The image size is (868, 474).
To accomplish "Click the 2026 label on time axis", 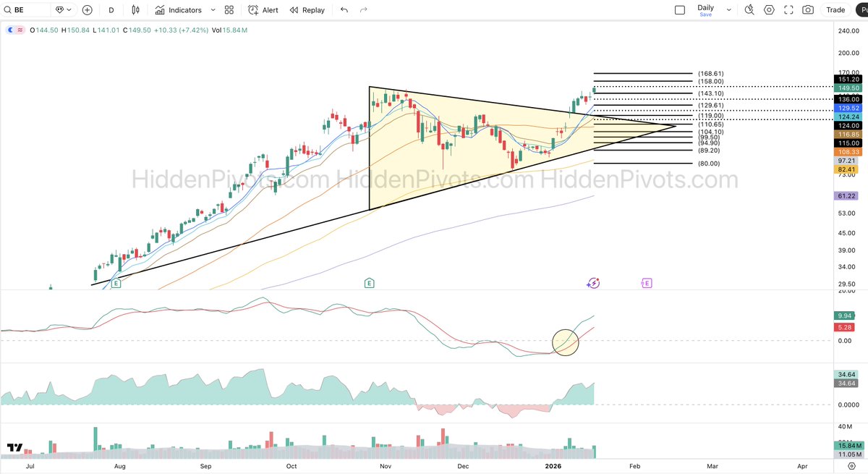I will 553,467.
